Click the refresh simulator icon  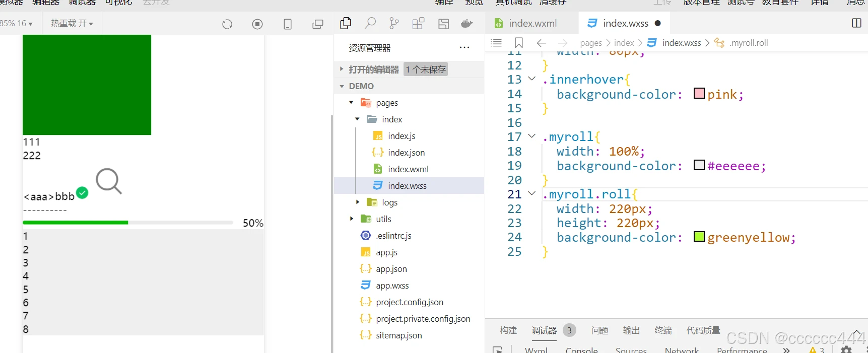point(227,24)
